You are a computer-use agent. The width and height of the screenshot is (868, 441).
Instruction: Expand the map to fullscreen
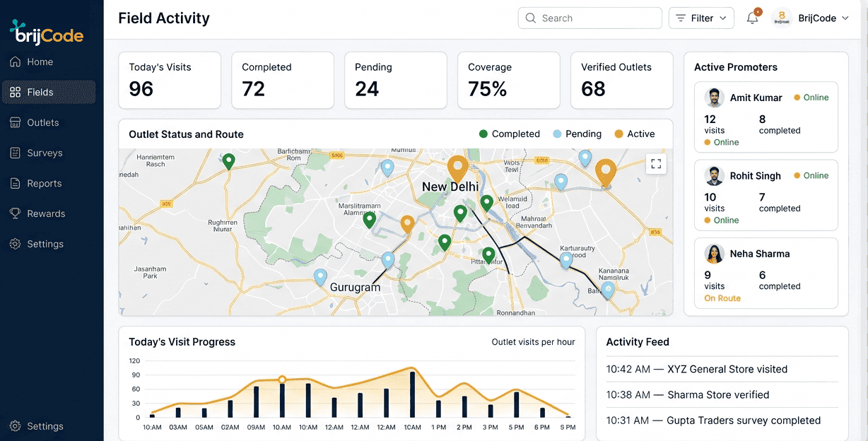point(656,164)
